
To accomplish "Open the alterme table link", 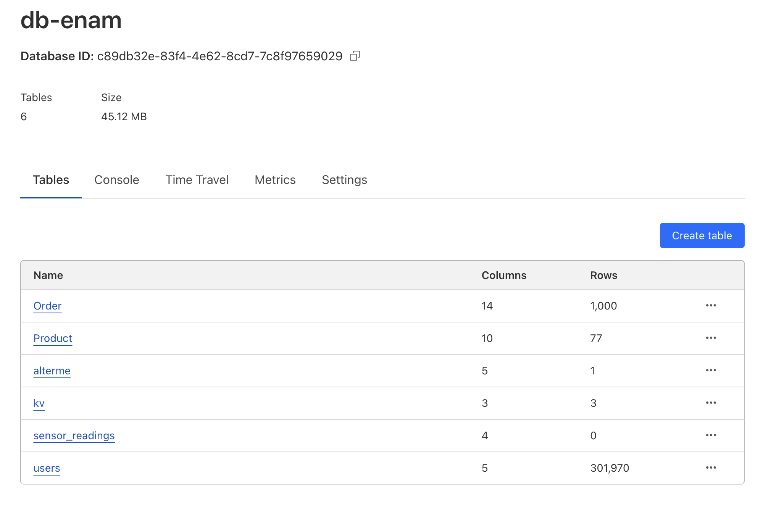I will (52, 371).
